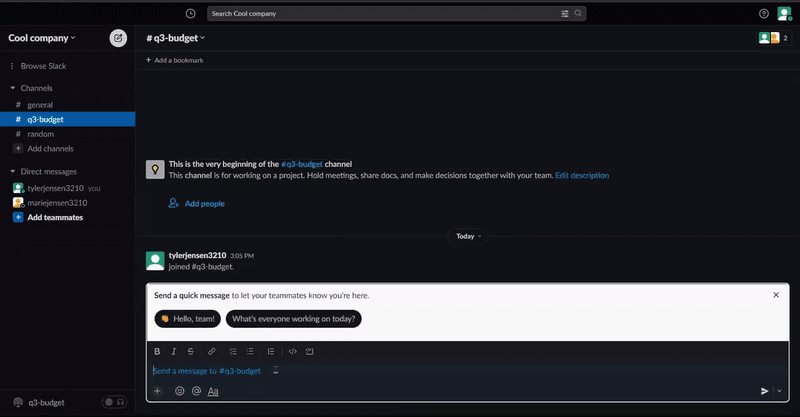
Task: Collapse the Channels section
Action: [x=13, y=88]
